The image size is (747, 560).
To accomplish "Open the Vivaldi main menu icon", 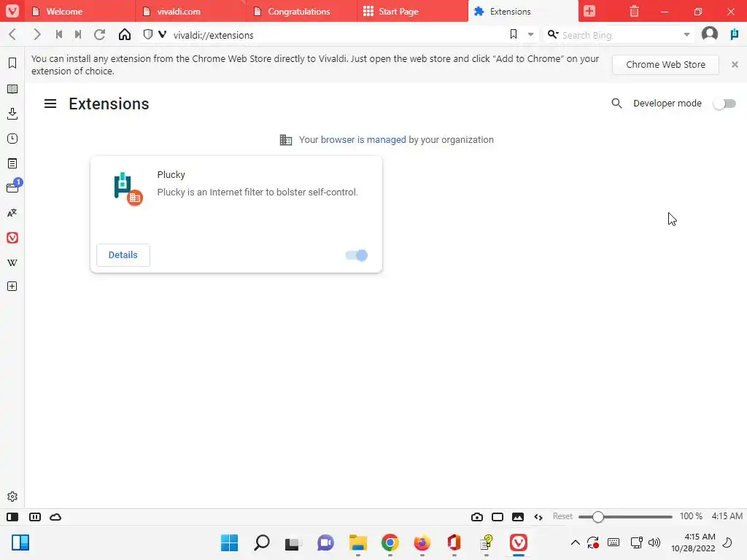I will pos(12,10).
